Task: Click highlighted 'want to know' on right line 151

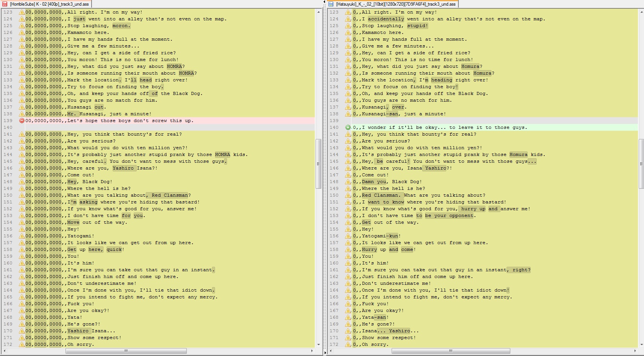Action: coord(386,202)
